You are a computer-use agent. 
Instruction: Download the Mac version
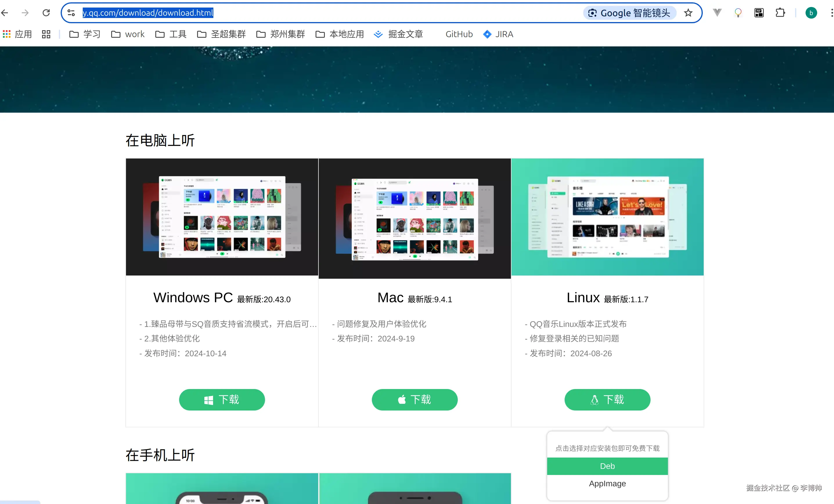415,400
